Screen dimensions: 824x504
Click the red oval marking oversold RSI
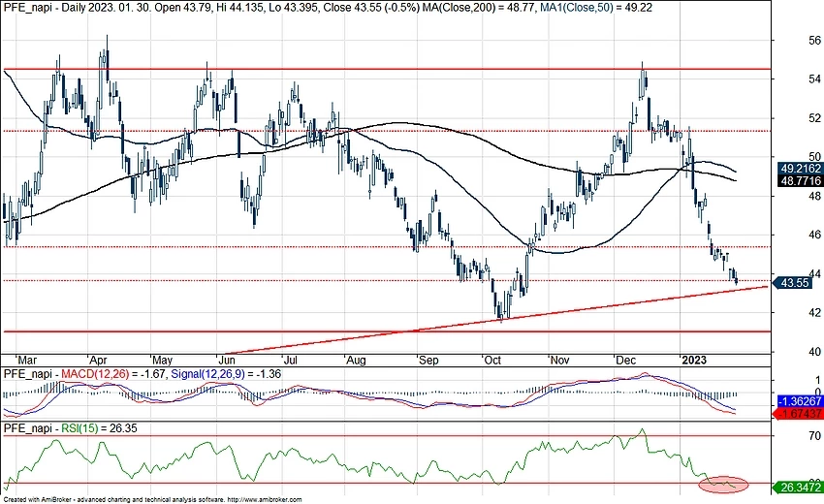pyautogui.click(x=723, y=484)
